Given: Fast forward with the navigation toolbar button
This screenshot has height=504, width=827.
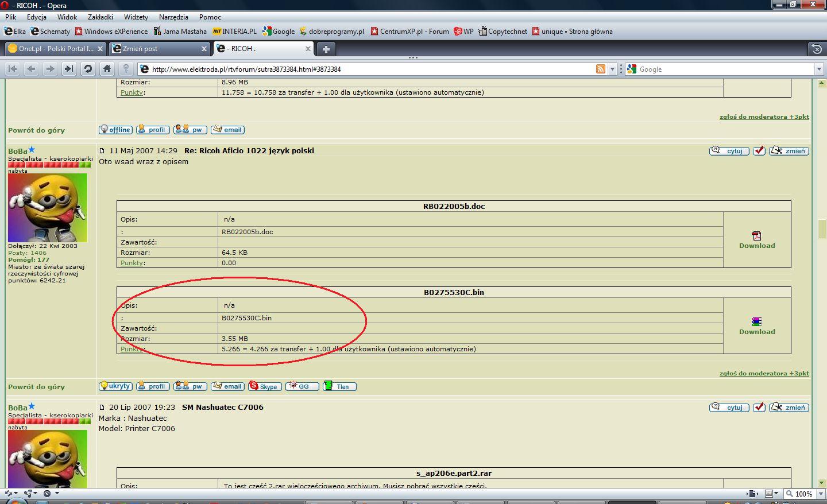Looking at the screenshot, I should tap(69, 69).
